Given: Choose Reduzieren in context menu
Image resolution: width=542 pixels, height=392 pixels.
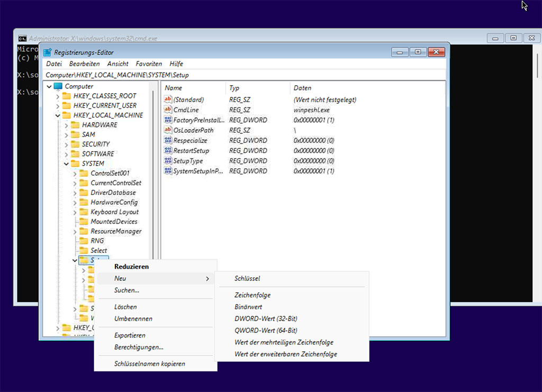Looking at the screenshot, I should point(156,267).
